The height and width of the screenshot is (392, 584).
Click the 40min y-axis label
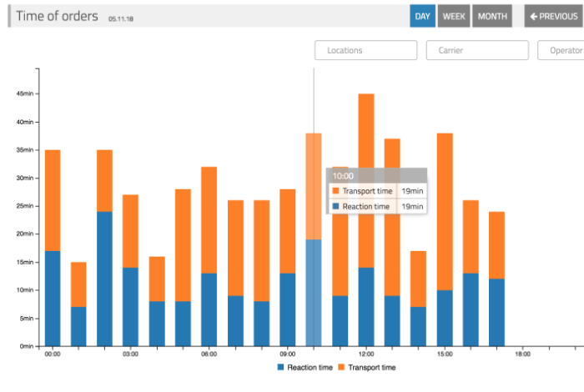(25, 122)
